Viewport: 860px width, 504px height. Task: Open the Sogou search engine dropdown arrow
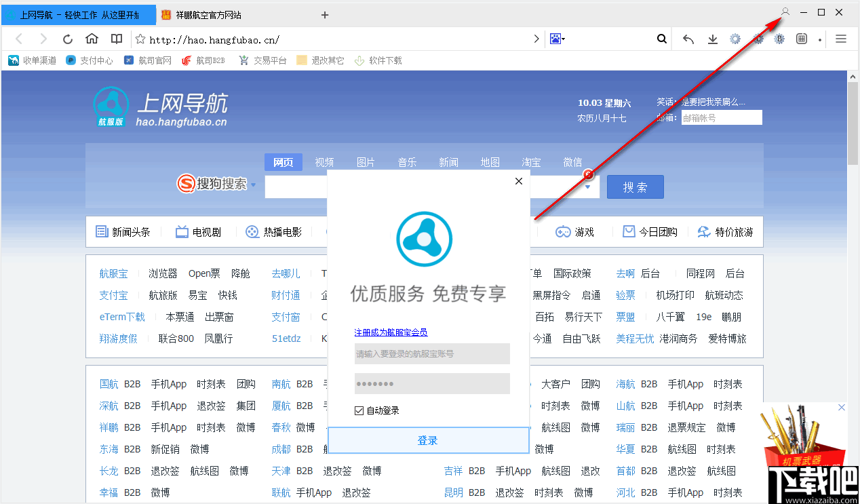[254, 184]
